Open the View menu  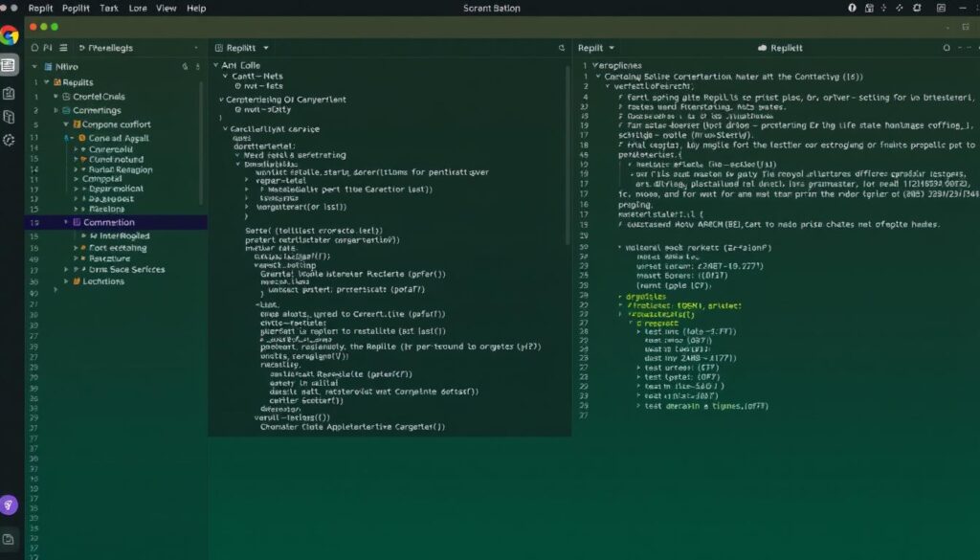click(x=167, y=8)
